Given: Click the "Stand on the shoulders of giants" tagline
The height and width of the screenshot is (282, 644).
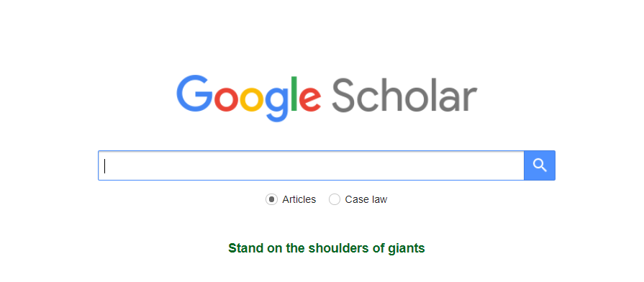Looking at the screenshot, I should (x=327, y=248).
